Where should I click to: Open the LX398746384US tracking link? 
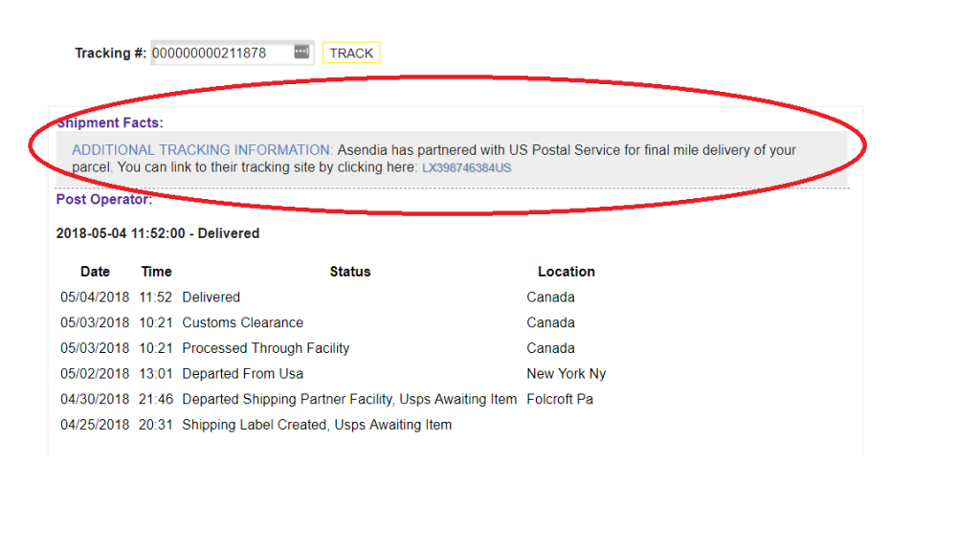[x=466, y=168]
